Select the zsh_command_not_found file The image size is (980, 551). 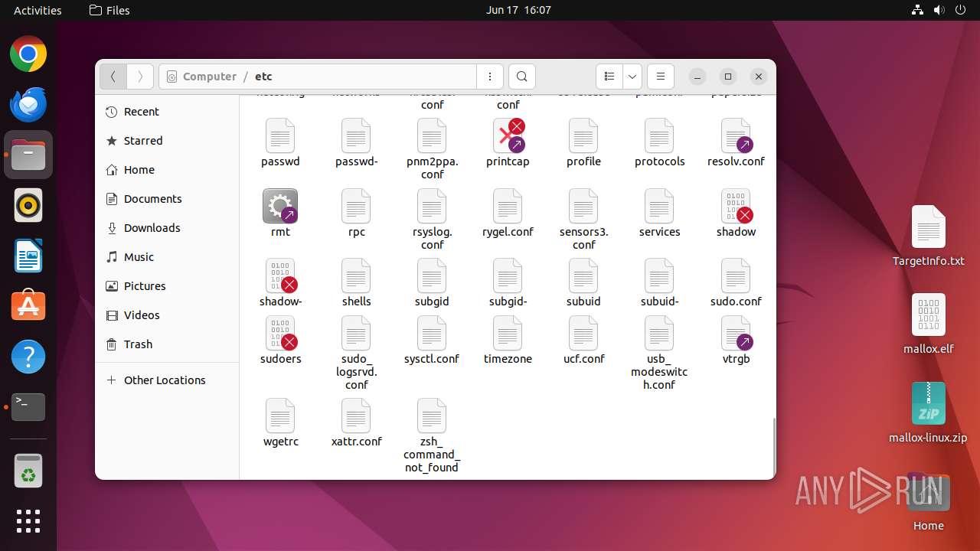pos(432,416)
